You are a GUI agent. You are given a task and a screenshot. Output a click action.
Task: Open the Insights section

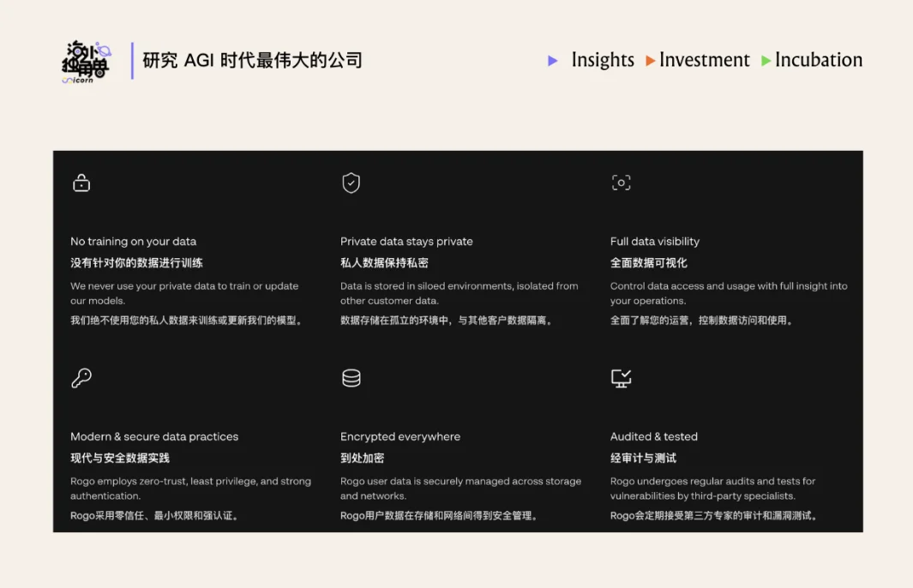tap(603, 60)
